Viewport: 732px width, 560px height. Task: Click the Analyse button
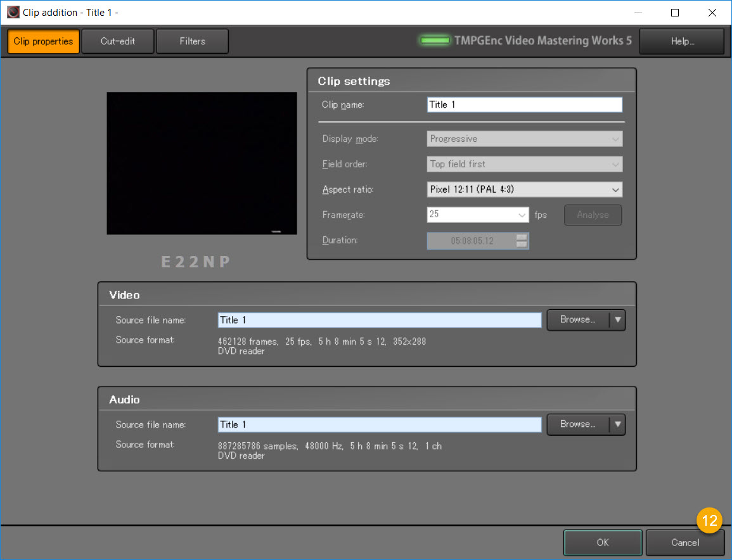pyautogui.click(x=593, y=215)
